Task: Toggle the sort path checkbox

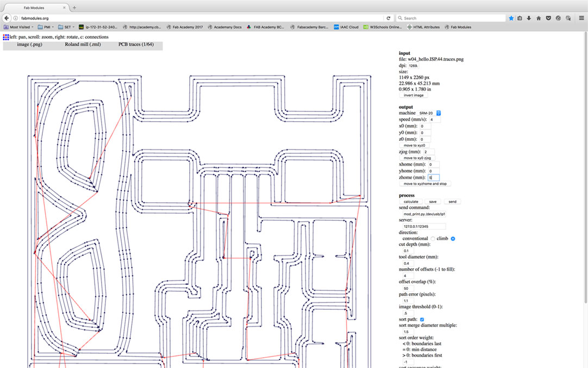Action: [422, 320]
